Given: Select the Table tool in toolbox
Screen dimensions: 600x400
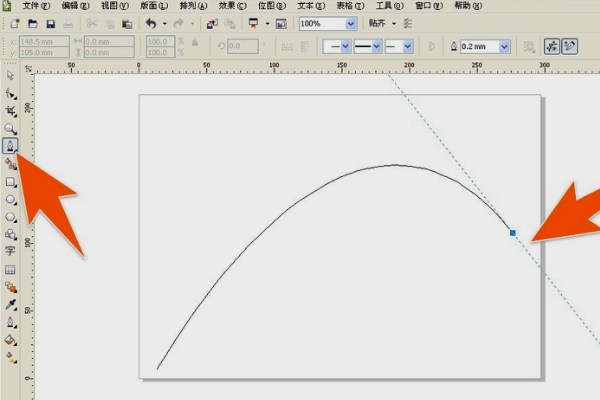Looking at the screenshot, I should (11, 269).
